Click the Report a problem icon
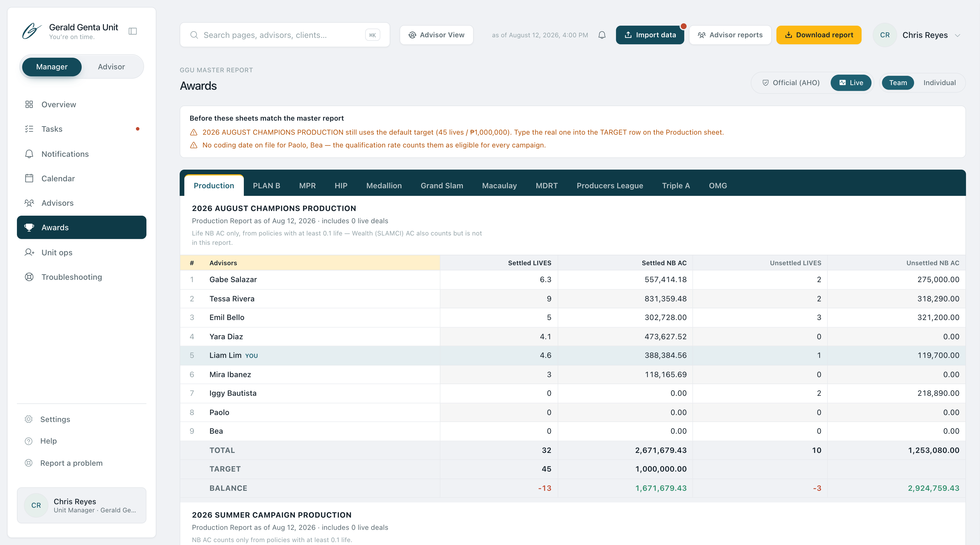Viewport: 980px width, 545px height. click(29, 463)
